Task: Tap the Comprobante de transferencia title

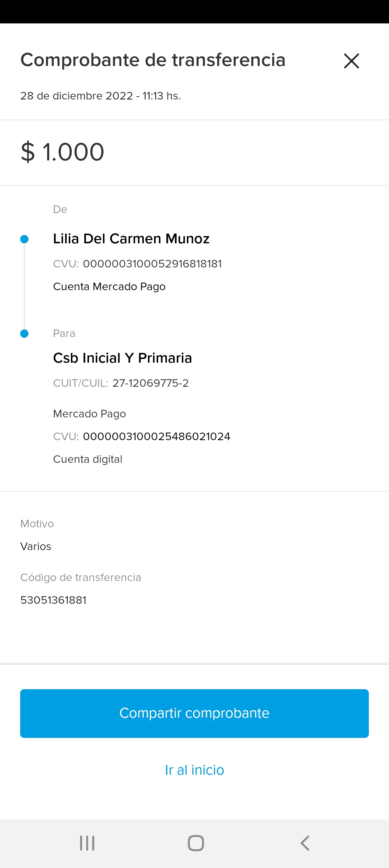Action: pos(153,60)
